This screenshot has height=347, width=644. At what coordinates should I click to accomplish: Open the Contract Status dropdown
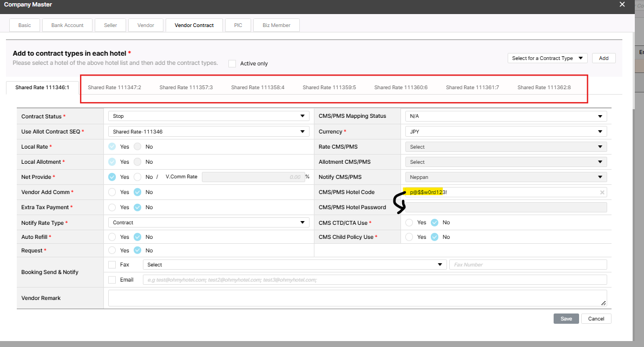pyautogui.click(x=208, y=116)
